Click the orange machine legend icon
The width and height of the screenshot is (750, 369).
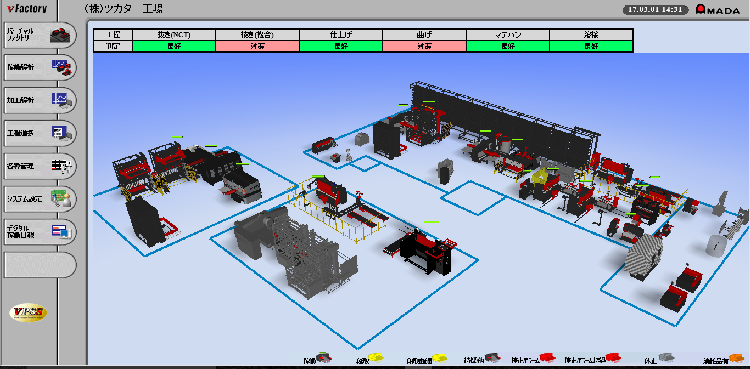point(736,358)
